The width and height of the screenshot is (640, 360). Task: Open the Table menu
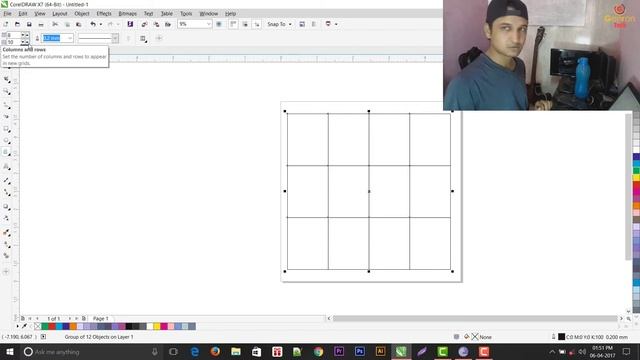pos(167,13)
